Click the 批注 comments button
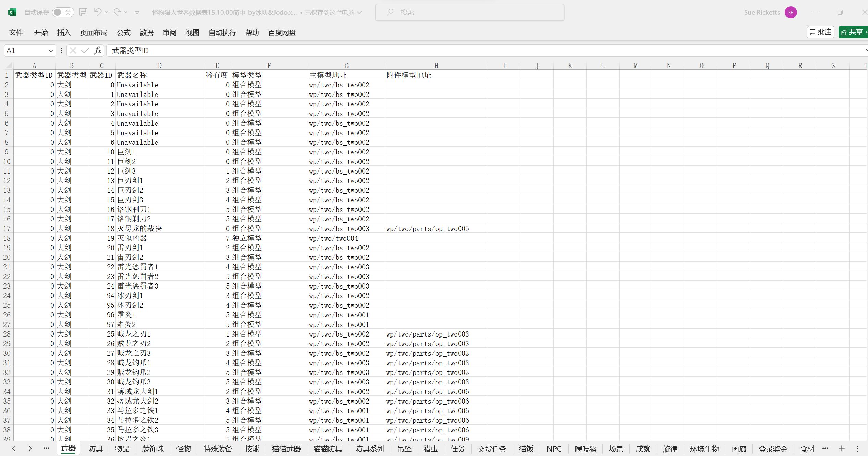The image size is (868, 456). tap(820, 32)
